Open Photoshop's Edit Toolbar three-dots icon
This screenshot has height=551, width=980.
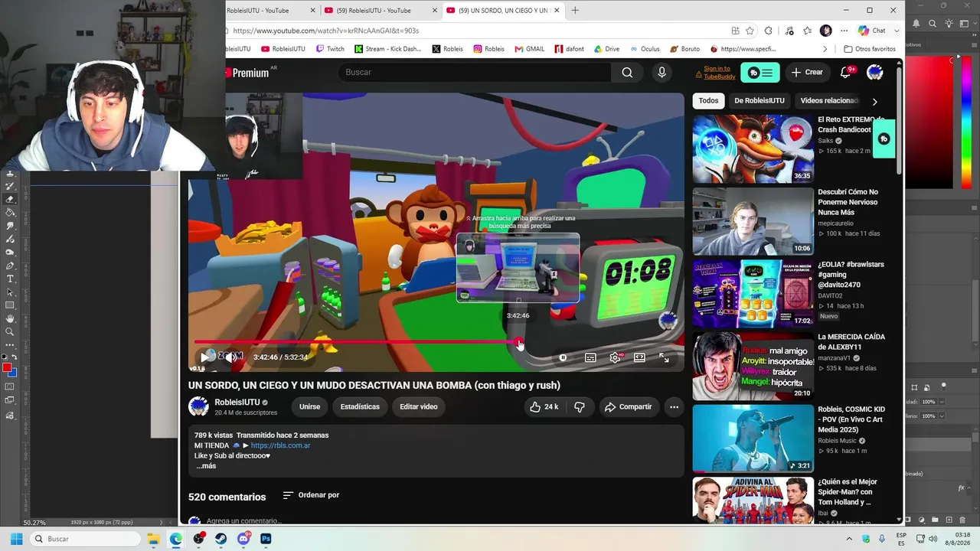[x=10, y=345]
